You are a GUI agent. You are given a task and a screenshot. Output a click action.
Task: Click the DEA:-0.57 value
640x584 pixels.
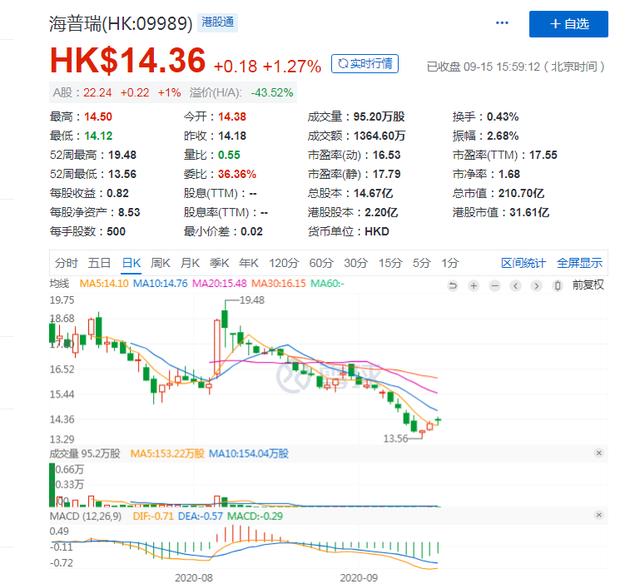200,516
